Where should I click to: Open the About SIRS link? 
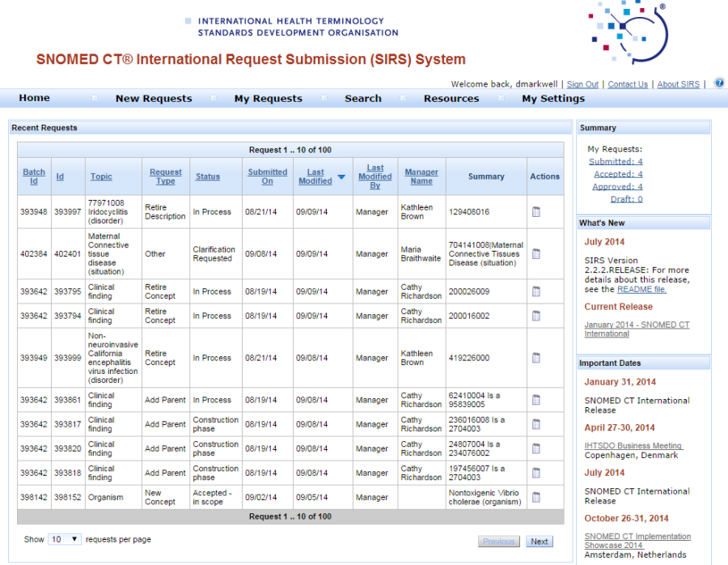[x=679, y=84]
